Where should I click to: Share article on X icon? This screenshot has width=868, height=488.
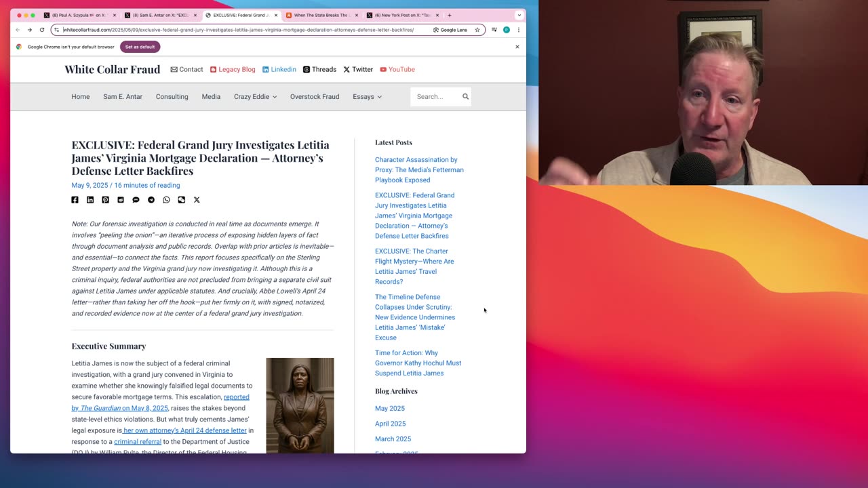197,200
